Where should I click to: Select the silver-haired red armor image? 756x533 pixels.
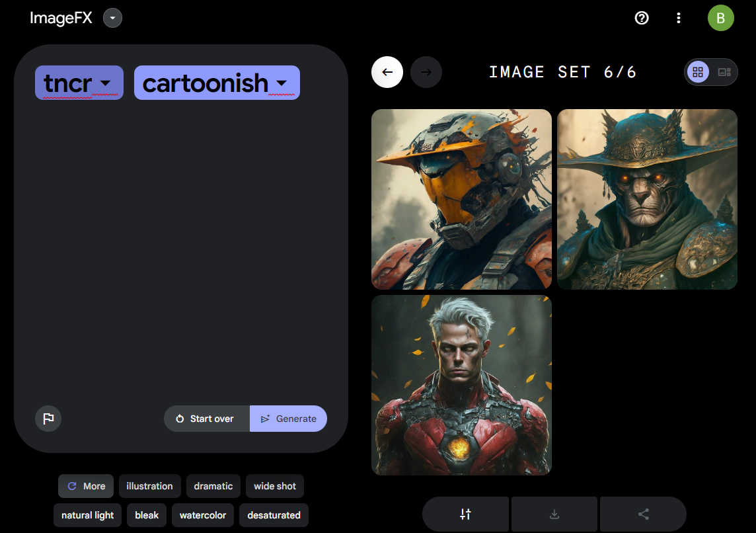pyautogui.click(x=461, y=385)
